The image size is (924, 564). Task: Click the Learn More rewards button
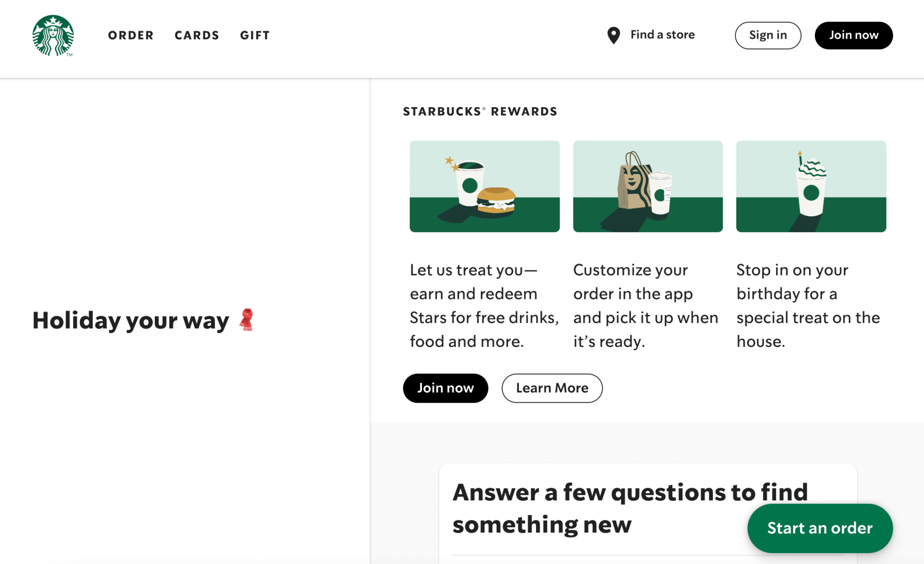553,388
